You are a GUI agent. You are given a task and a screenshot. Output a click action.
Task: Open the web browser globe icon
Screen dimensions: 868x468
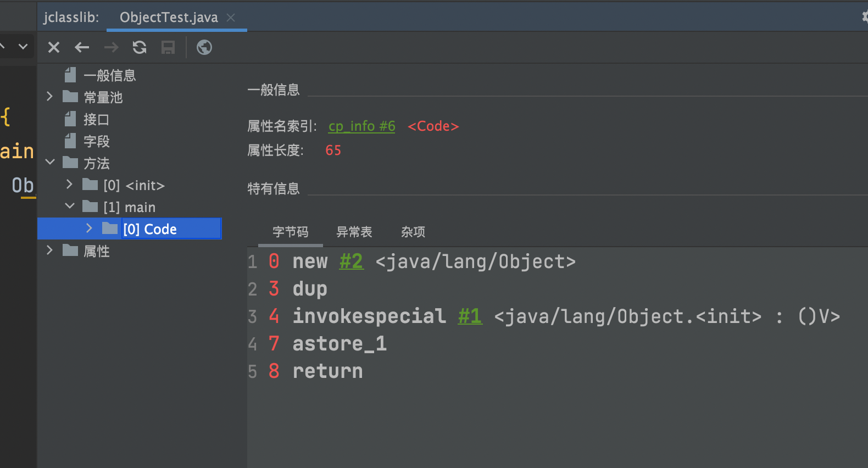[x=204, y=48]
